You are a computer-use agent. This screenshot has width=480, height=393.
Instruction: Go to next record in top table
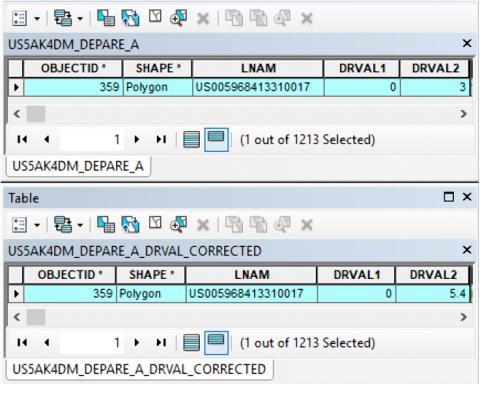point(136,139)
